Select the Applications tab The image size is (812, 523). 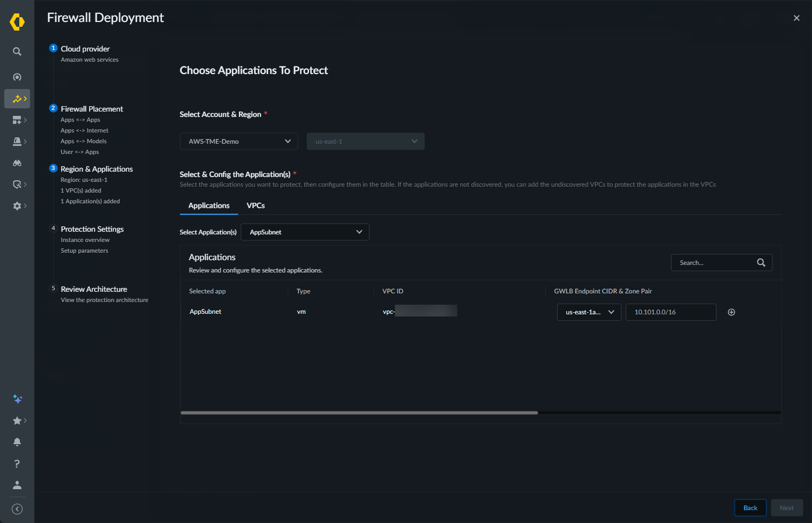click(209, 205)
